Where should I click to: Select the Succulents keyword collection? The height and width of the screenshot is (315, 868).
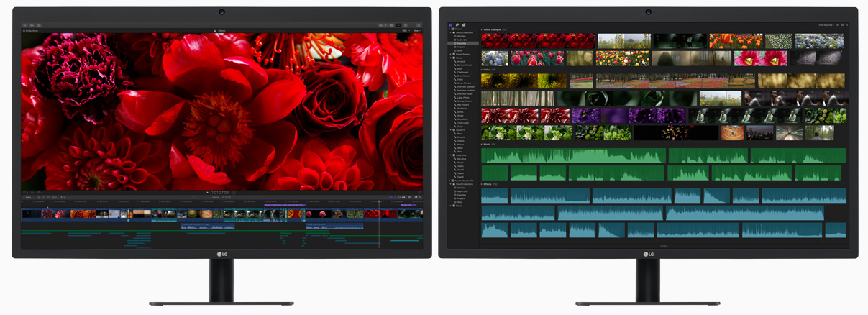(x=463, y=119)
